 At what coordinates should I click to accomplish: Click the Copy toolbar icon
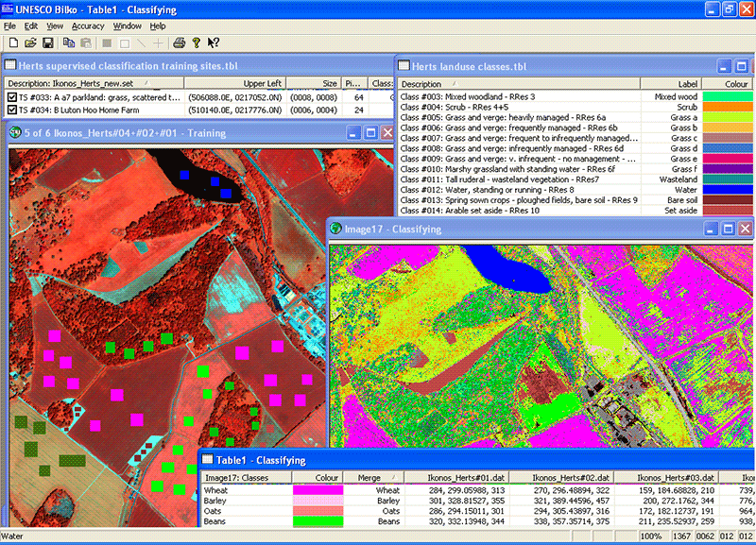click(69, 43)
